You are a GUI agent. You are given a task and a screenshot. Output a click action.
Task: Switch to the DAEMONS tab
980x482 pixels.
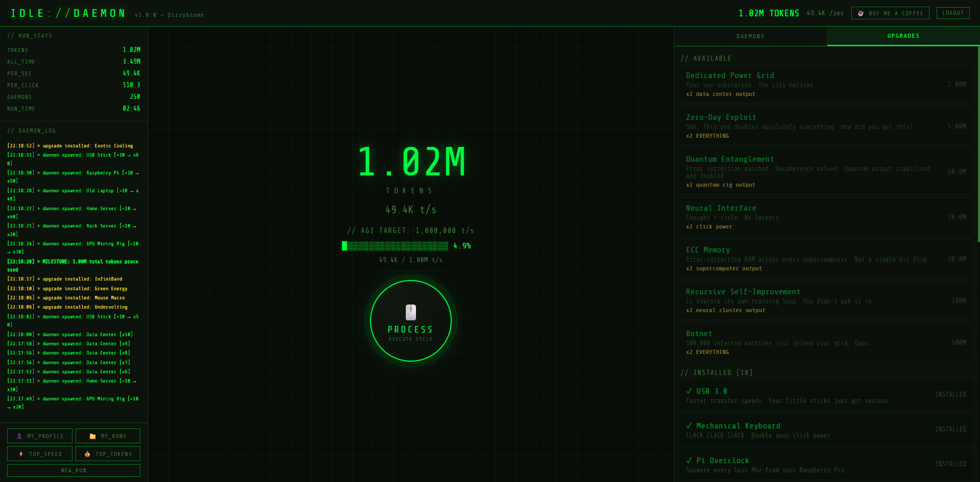point(750,36)
